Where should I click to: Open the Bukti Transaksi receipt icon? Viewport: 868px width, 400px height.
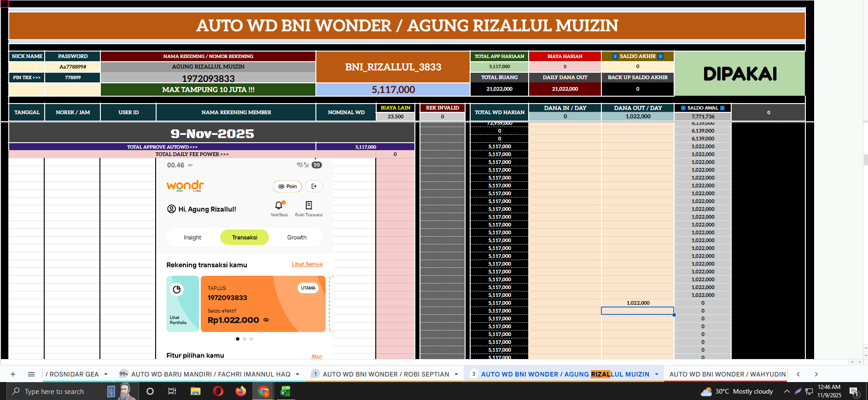[309, 205]
